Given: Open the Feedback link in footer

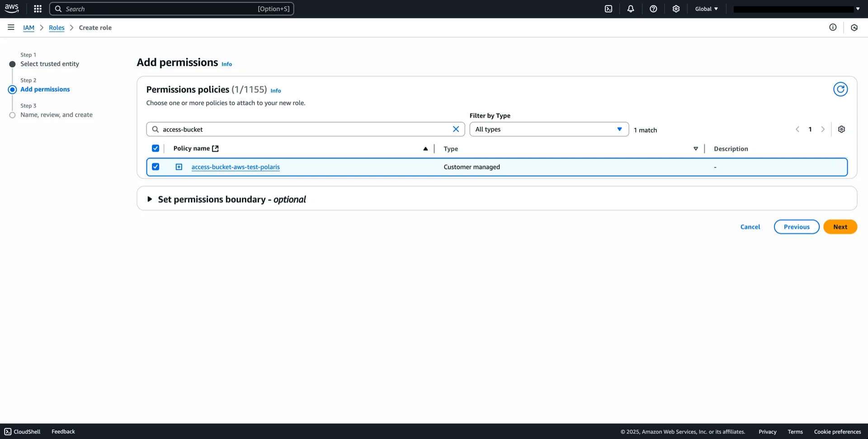Looking at the screenshot, I should pos(63,431).
